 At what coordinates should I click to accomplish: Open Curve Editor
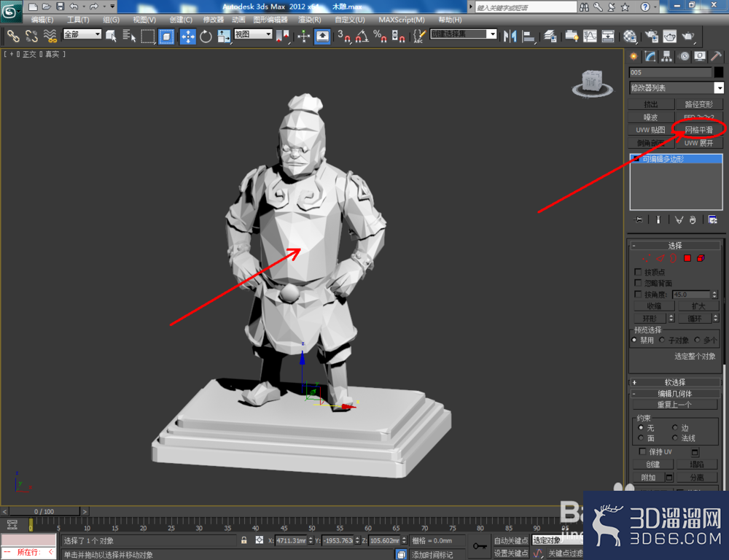pyautogui.click(x=590, y=36)
